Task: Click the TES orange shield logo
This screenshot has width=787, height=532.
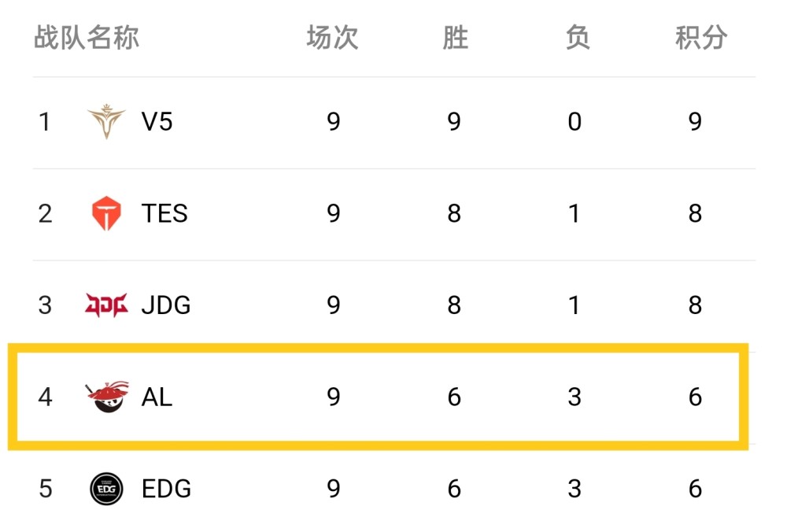Action: (x=105, y=214)
